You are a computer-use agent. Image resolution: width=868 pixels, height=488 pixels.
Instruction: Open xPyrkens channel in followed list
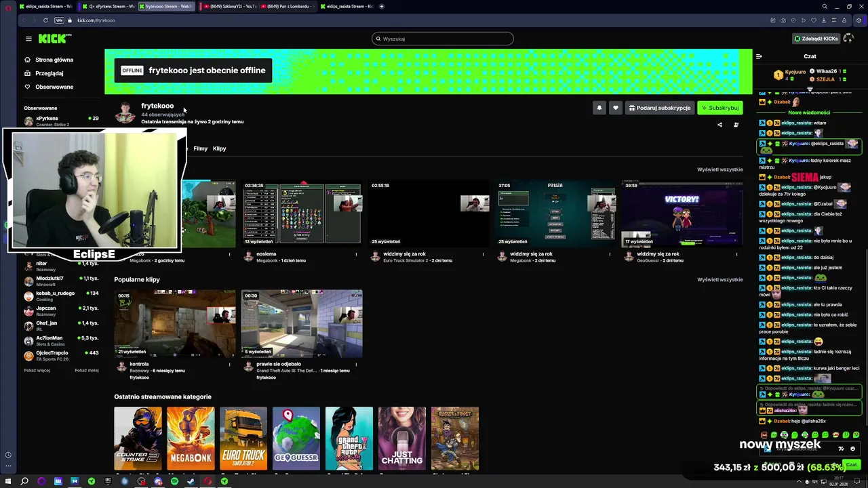click(61, 121)
